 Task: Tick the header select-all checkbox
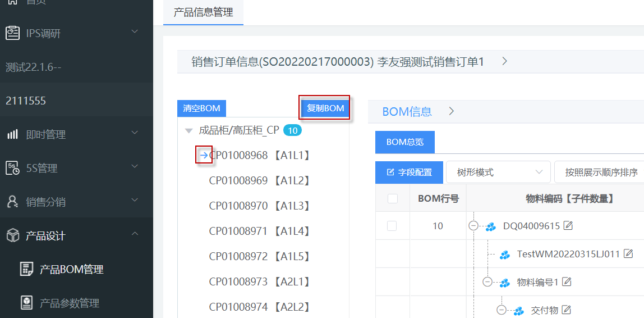(393, 198)
